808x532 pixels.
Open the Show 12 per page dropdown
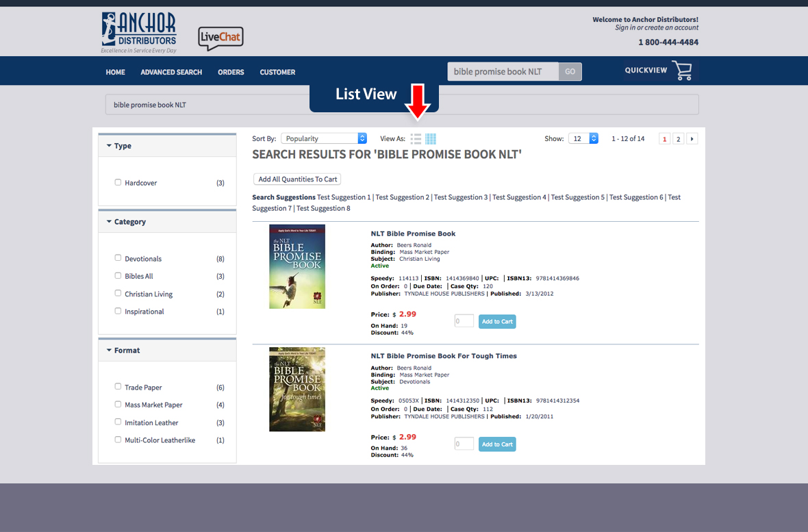point(583,139)
